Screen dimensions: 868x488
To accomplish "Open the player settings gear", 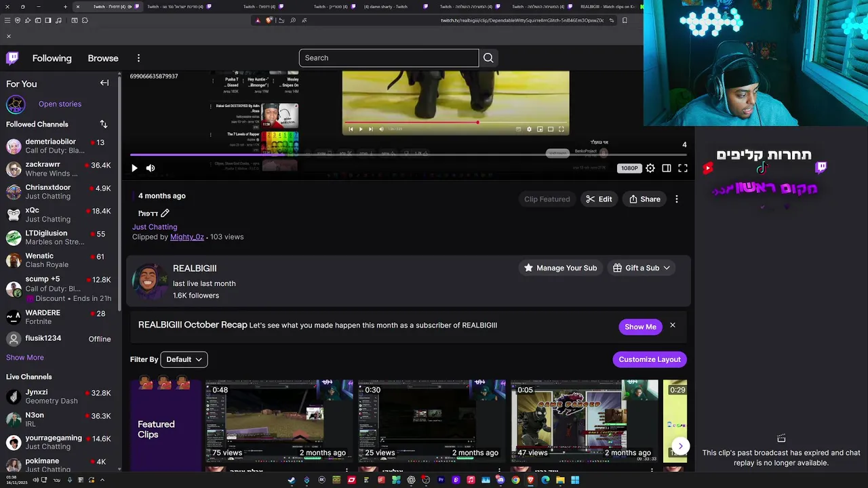I will 650,168.
